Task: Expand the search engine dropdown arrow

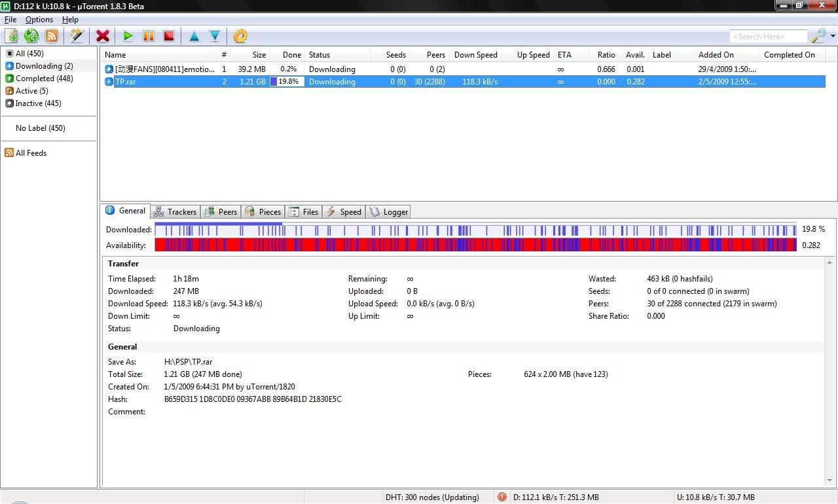Action: 833,37
